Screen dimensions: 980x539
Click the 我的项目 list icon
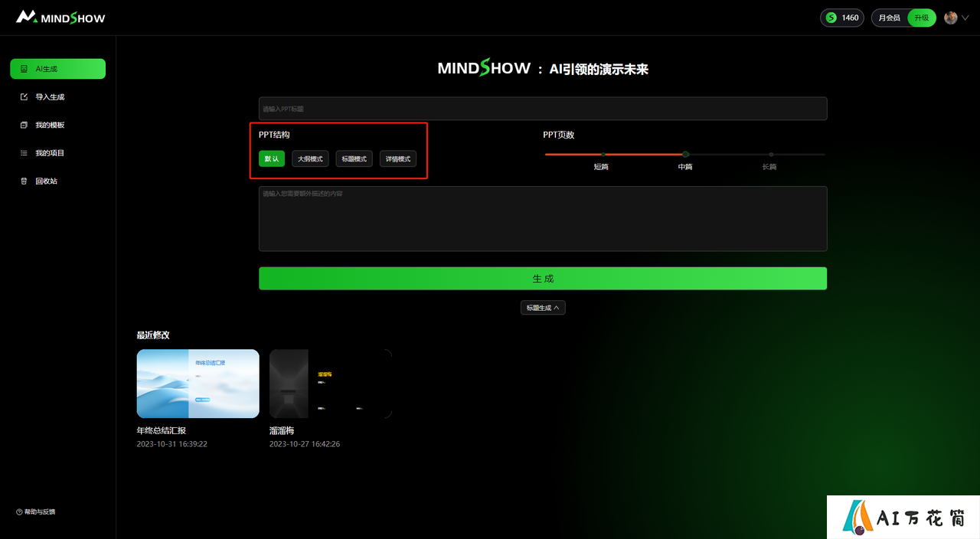point(24,153)
